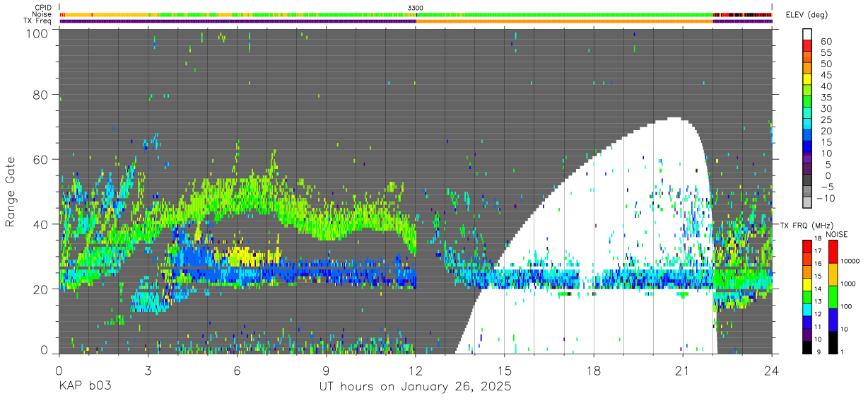Pick the white top segment of ELEV colorbar
Viewport: 868px width, 401px height.
point(807,33)
